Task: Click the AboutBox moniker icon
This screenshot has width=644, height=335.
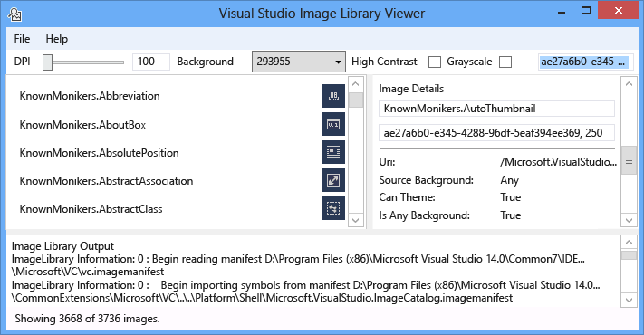Action: pos(333,124)
